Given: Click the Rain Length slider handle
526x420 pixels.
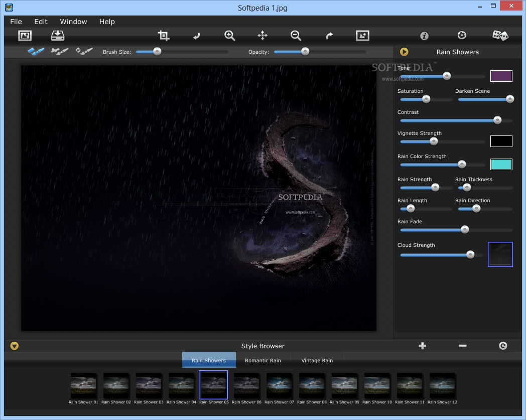Looking at the screenshot, I should [411, 209].
